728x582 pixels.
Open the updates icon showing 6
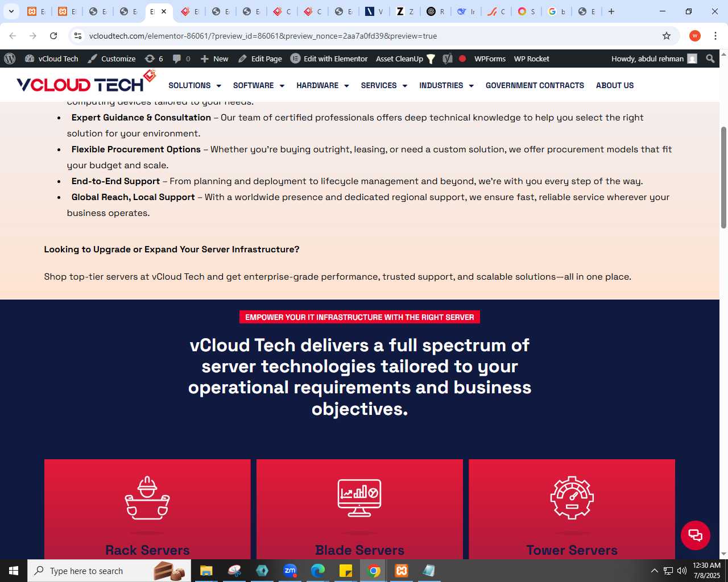click(x=154, y=59)
